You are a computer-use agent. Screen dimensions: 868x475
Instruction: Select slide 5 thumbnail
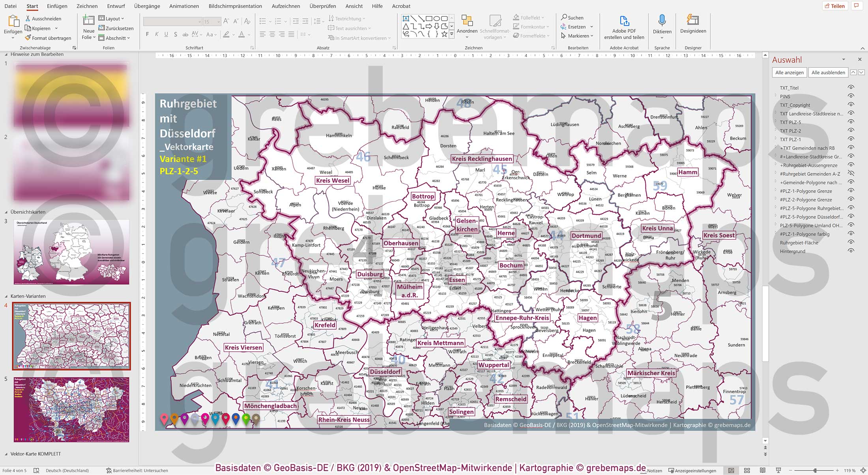click(x=71, y=409)
